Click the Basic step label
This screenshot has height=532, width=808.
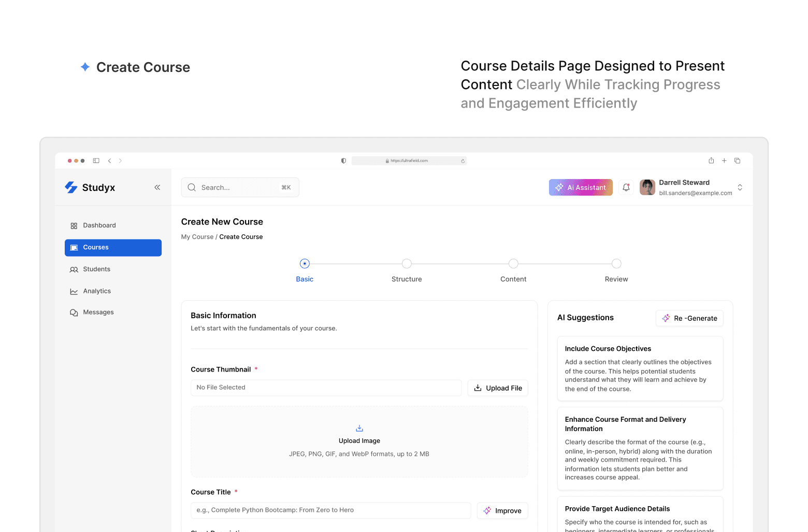305,279
